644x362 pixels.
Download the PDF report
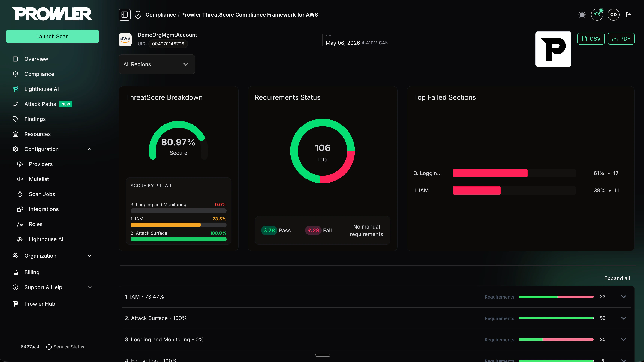point(621,38)
